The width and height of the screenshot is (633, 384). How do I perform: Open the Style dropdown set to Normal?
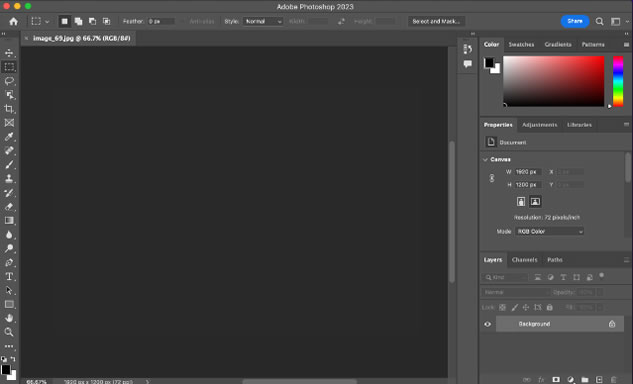point(263,21)
